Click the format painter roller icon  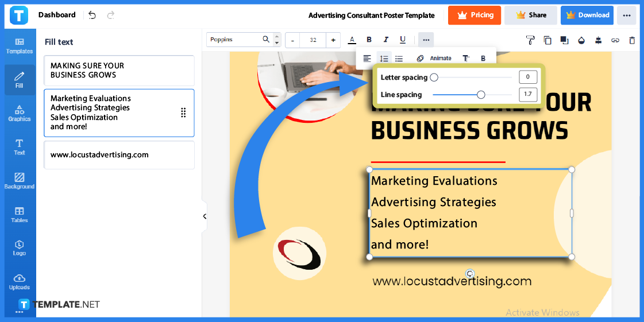tap(530, 40)
